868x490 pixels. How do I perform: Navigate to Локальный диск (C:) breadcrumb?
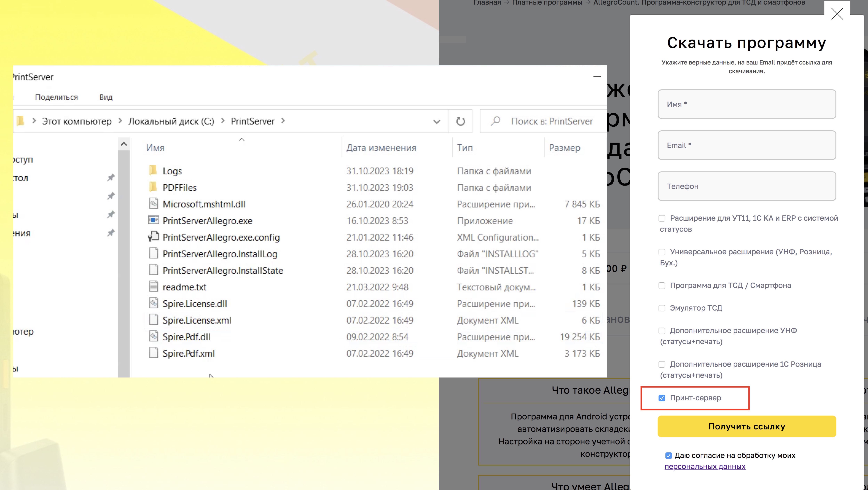(171, 121)
